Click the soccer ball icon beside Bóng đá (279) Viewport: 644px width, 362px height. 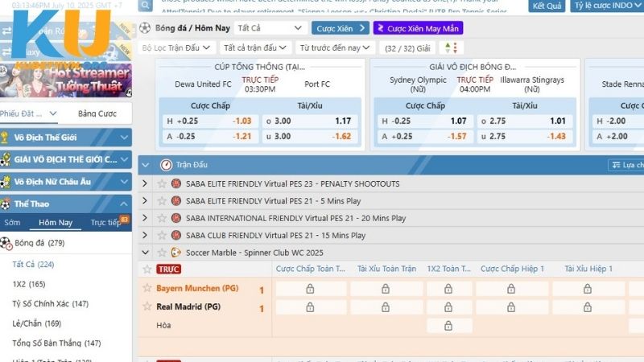(6, 242)
